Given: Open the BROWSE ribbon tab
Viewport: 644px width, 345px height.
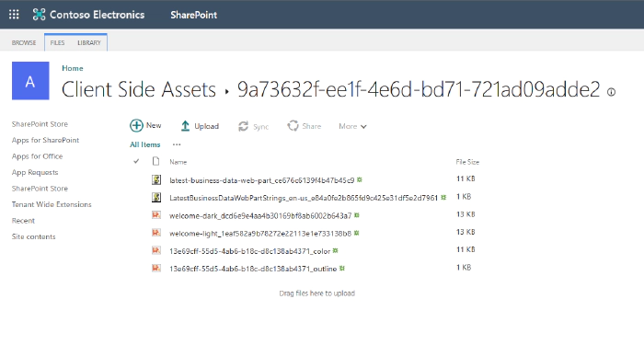Looking at the screenshot, I should pyautogui.click(x=24, y=42).
